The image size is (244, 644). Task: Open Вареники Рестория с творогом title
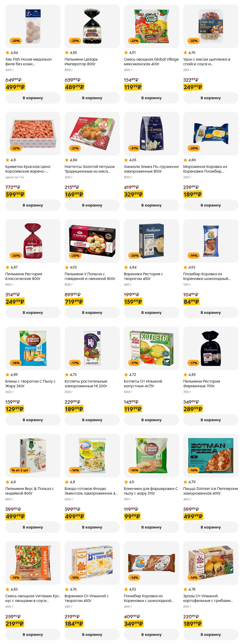tap(143, 276)
